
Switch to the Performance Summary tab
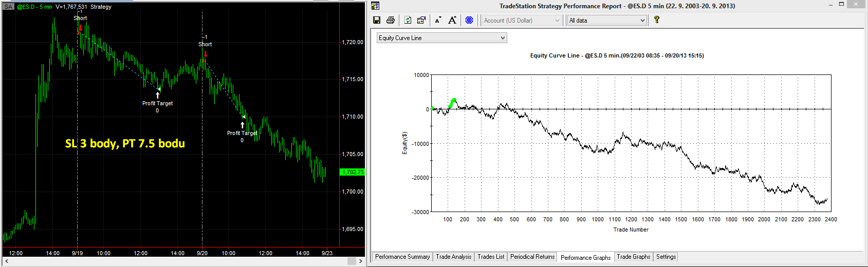tap(402, 257)
